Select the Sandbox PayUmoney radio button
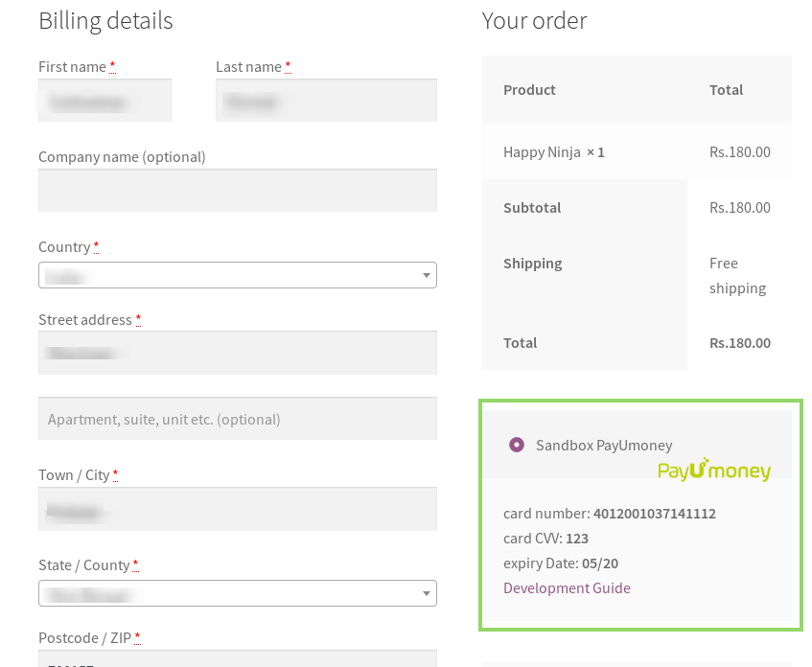This screenshot has width=812, height=667. pos(517,445)
